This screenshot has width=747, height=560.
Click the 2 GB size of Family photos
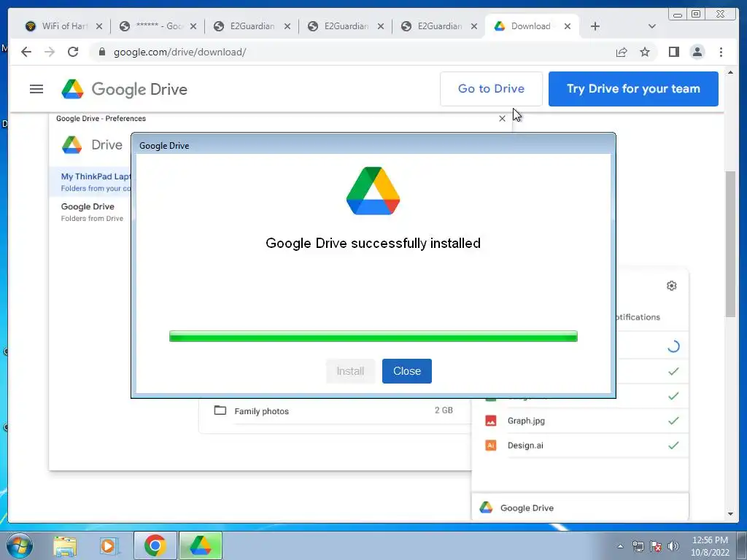tap(444, 410)
